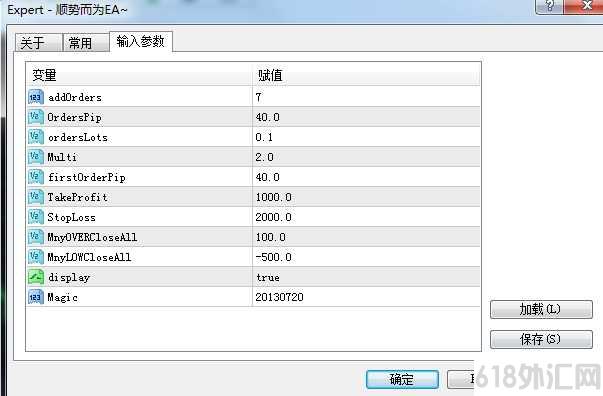This screenshot has height=396, width=603.
Task: Select the 输入参数 tab
Action: [141, 41]
